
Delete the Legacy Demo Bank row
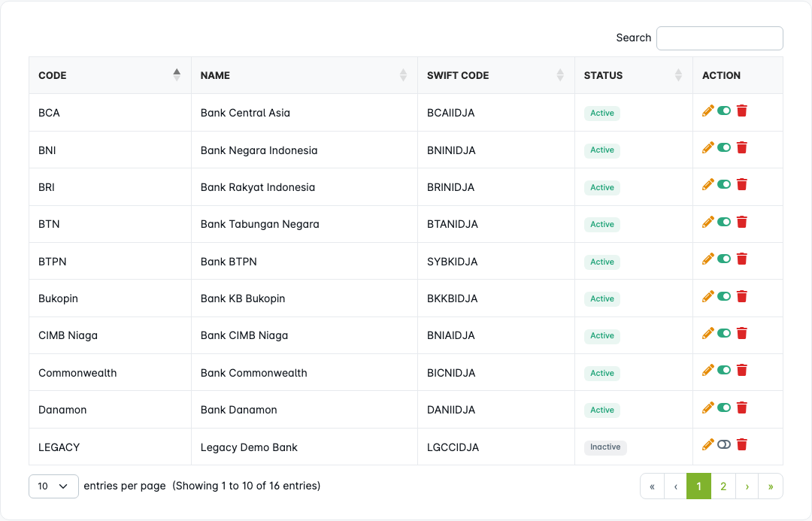point(742,445)
